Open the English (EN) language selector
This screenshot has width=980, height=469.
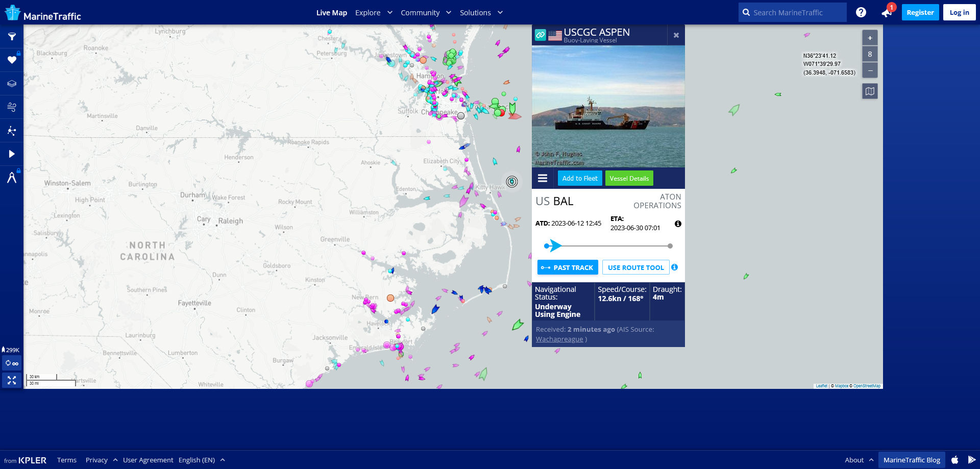197,460
